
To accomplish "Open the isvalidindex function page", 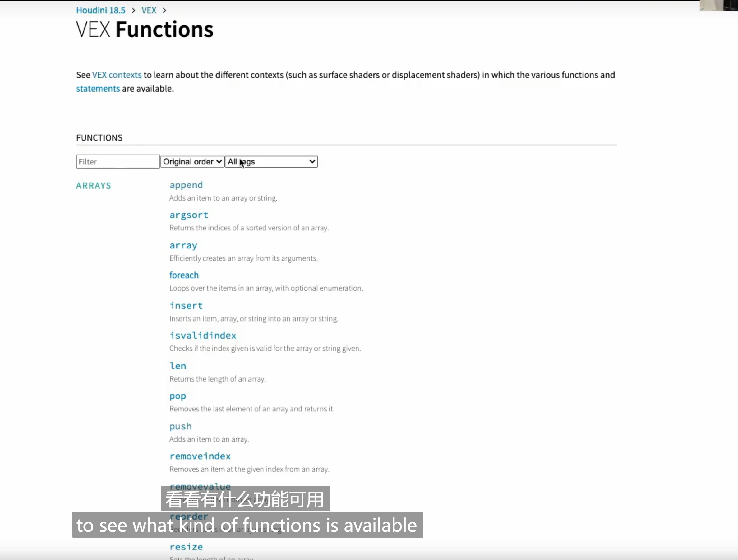I will click(203, 336).
